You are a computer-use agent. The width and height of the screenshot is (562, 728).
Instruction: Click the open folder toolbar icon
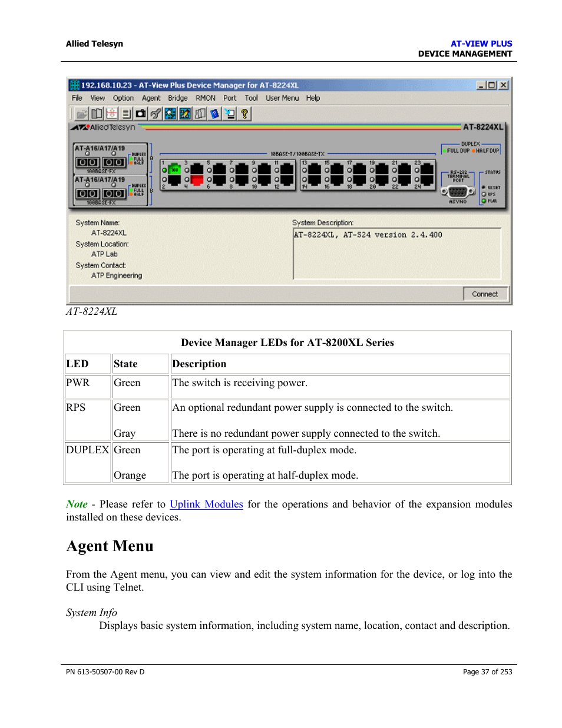click(82, 114)
